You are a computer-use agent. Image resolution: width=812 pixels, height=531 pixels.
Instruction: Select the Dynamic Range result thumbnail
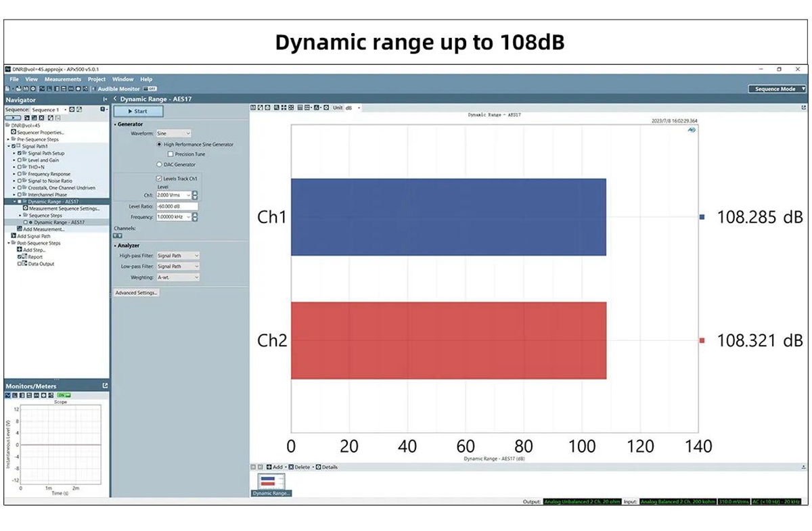point(271,482)
